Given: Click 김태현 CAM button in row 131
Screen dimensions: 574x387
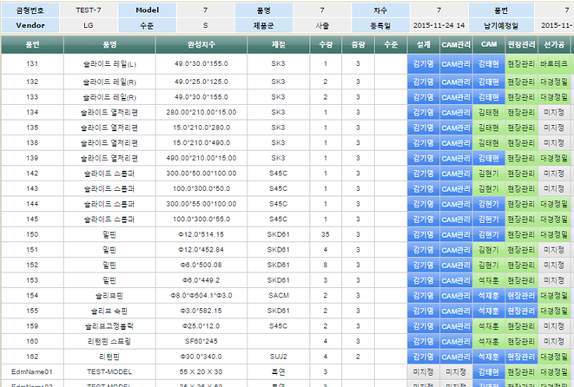Looking at the screenshot, I should pos(489,64).
